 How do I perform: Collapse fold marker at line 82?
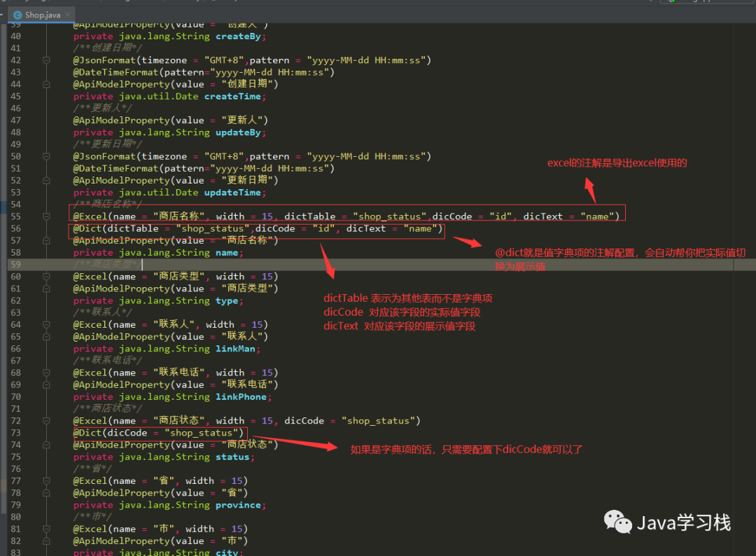coord(46,541)
